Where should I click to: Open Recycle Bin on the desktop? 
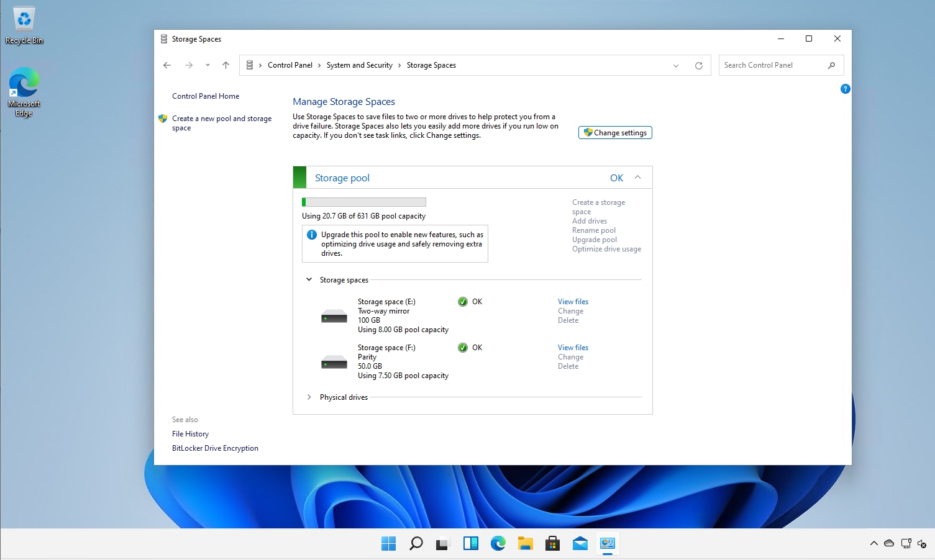[24, 19]
